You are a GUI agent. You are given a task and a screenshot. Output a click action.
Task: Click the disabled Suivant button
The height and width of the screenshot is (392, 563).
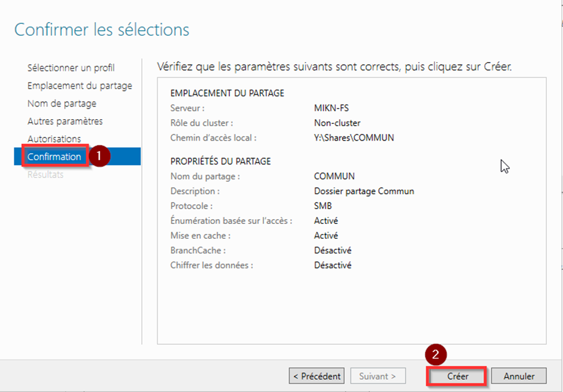(378, 376)
